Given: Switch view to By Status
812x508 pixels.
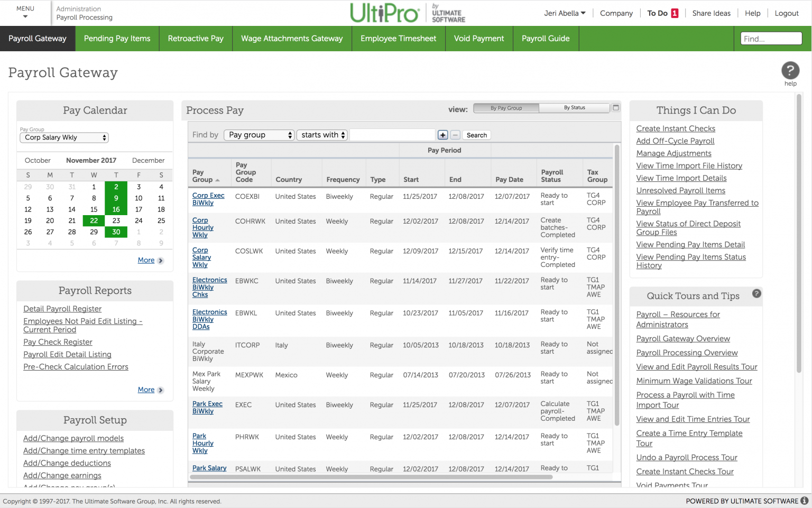Looking at the screenshot, I should point(574,107).
